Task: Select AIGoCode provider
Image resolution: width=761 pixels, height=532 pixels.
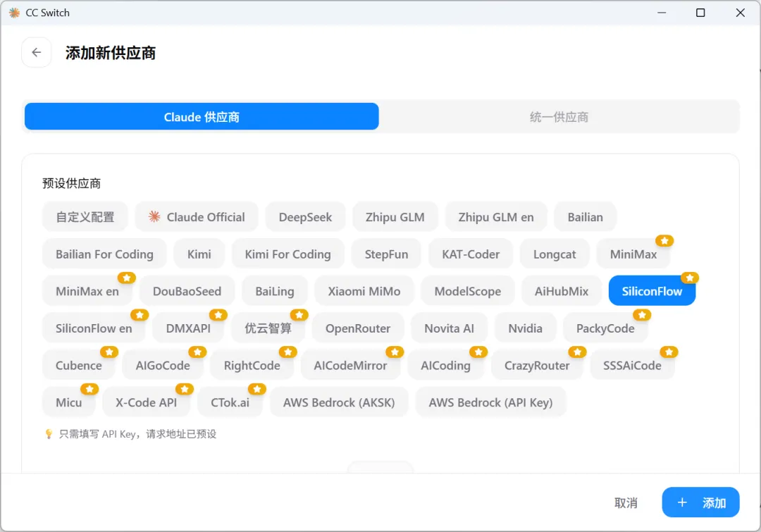Action: point(163,365)
